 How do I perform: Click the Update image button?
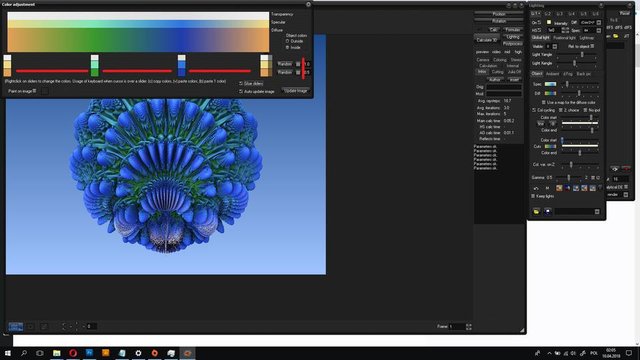[x=296, y=91]
